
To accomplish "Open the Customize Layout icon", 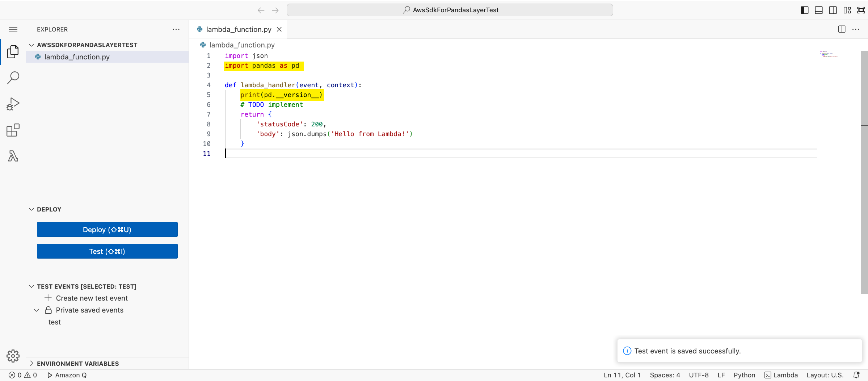I will coord(847,10).
